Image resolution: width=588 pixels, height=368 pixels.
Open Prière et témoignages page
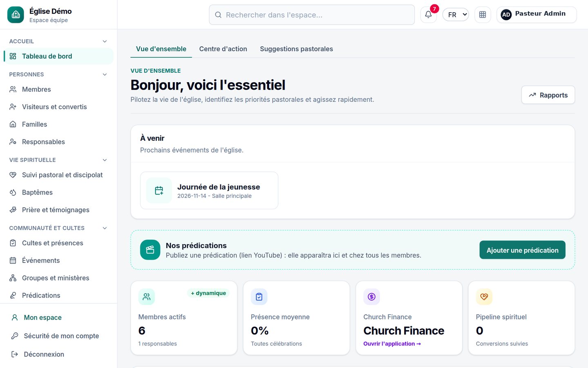click(58, 210)
